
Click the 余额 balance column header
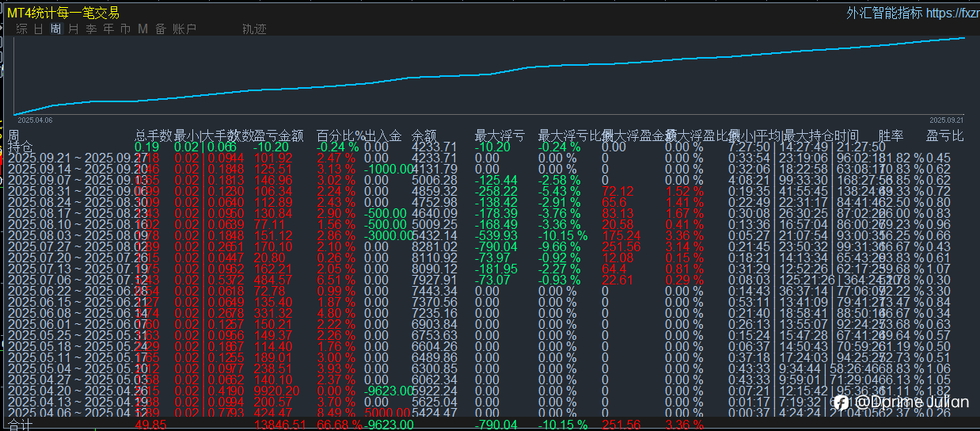click(x=424, y=135)
